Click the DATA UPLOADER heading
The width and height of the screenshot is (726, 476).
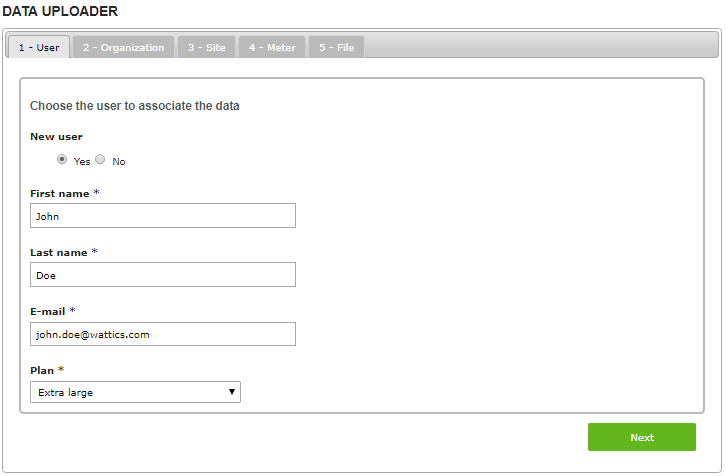60,12
